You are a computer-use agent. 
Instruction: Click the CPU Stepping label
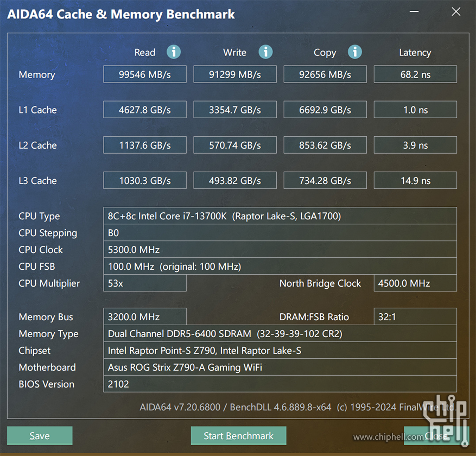[48, 233]
